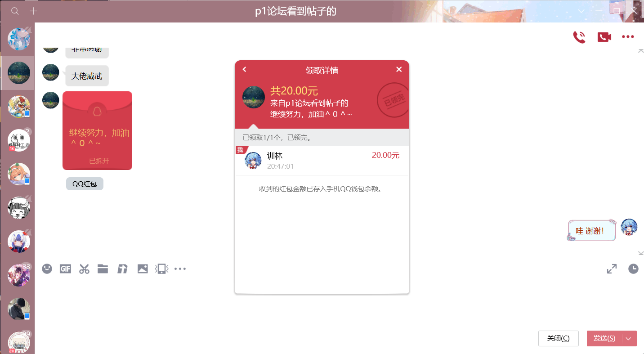Click the 共20.00元 total amount in popup
644x354 pixels.
pos(294,91)
